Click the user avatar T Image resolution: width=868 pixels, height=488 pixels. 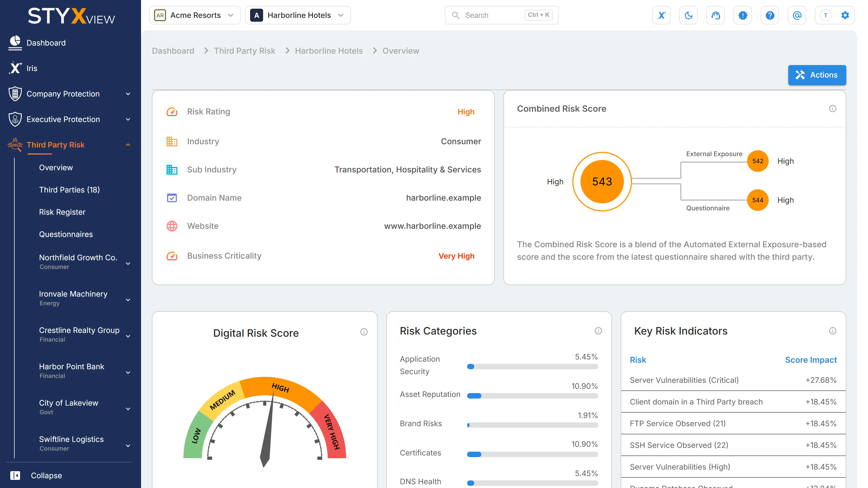coord(825,15)
